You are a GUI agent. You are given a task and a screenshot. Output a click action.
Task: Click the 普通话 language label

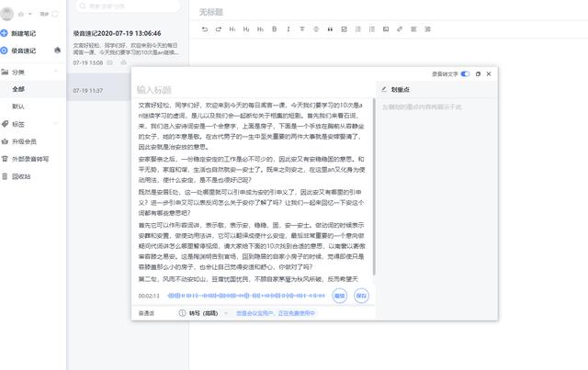click(146, 313)
